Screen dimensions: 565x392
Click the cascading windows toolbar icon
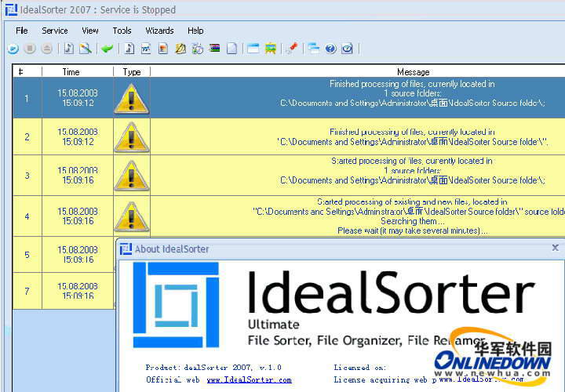[x=313, y=49]
